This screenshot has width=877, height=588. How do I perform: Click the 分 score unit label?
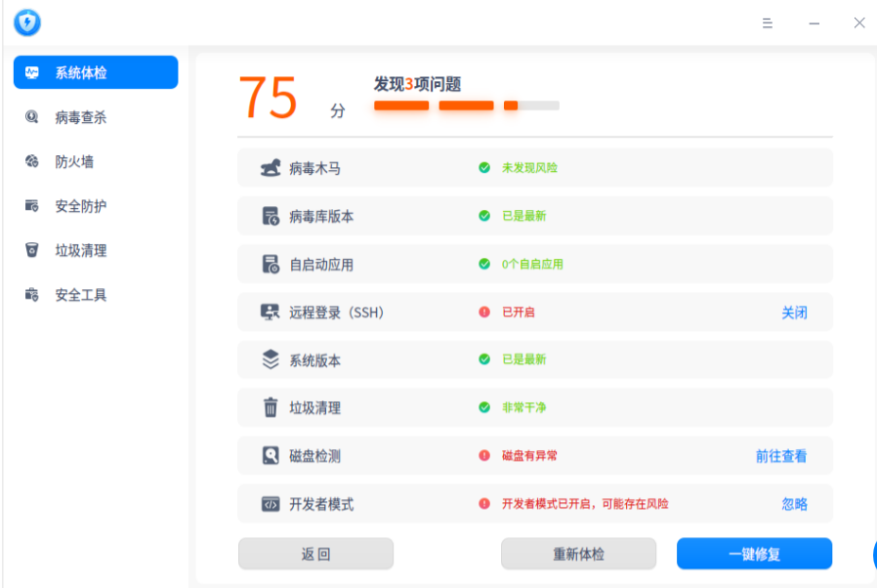tap(338, 110)
